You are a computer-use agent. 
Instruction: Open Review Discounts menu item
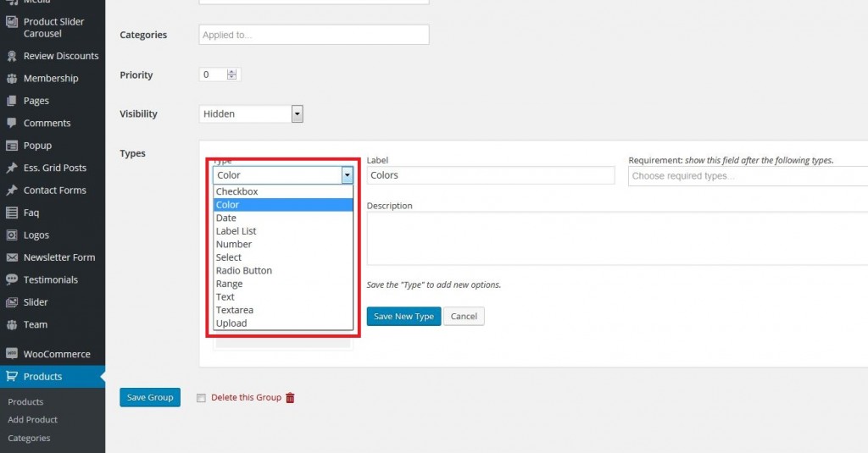coord(53,56)
